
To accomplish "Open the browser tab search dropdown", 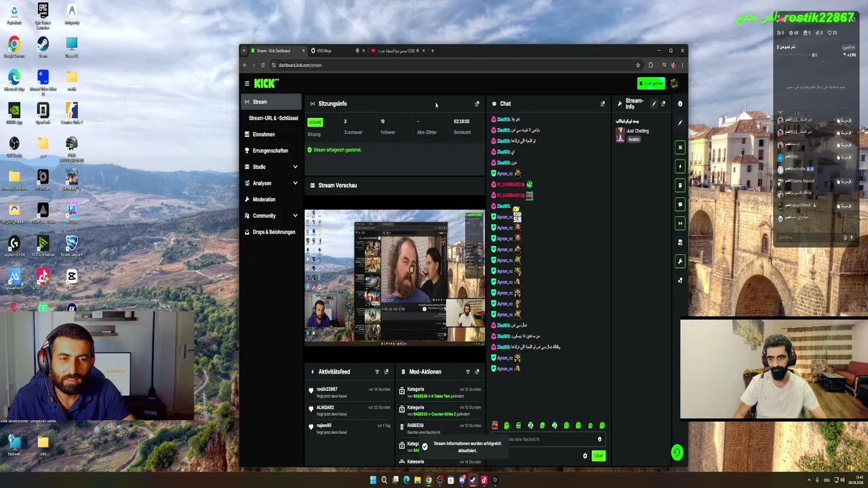I will [x=245, y=50].
